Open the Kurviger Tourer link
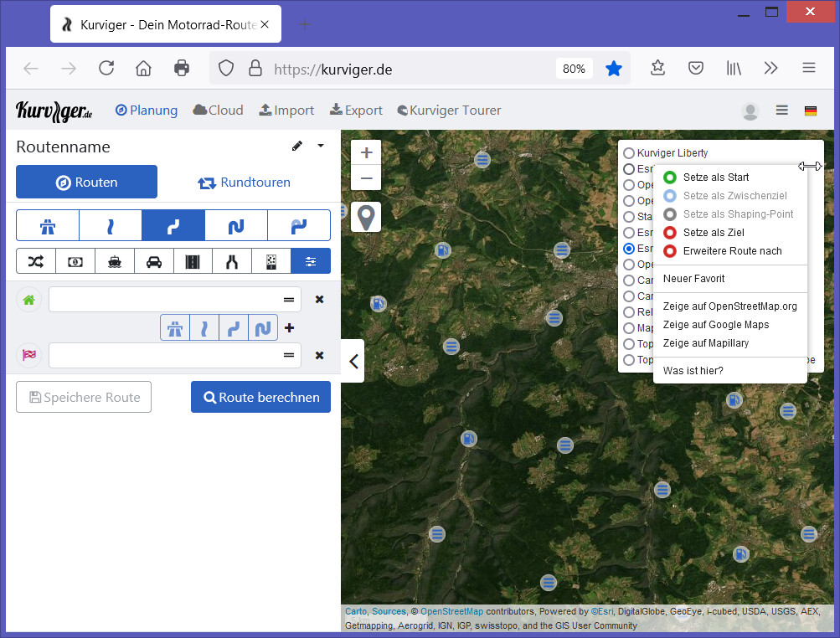This screenshot has height=638, width=840. click(449, 111)
